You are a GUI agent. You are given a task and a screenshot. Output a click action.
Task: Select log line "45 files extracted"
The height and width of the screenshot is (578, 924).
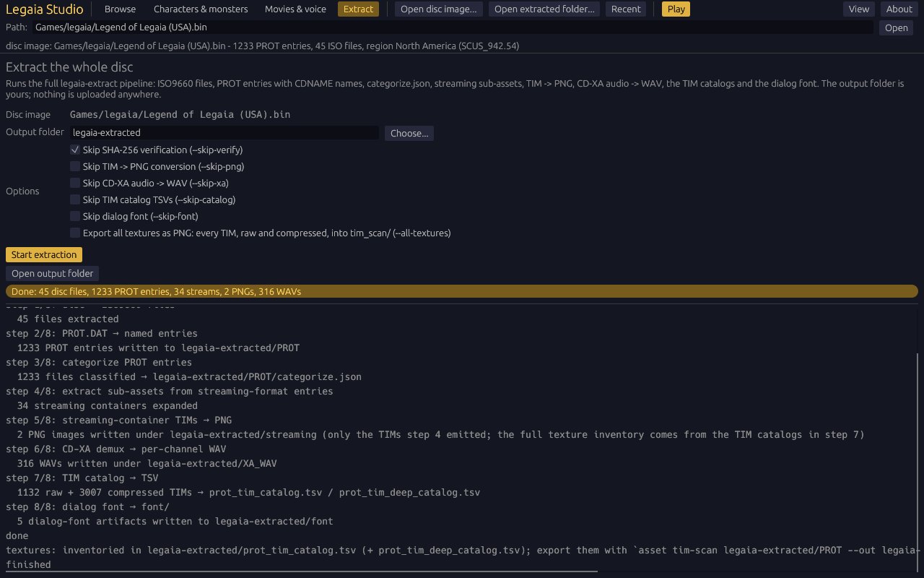click(x=68, y=319)
